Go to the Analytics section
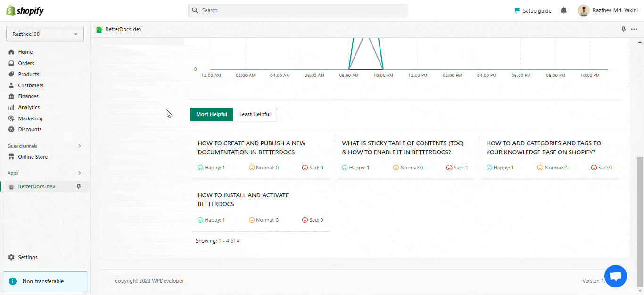Viewport: 644px width, 295px height. (x=29, y=107)
